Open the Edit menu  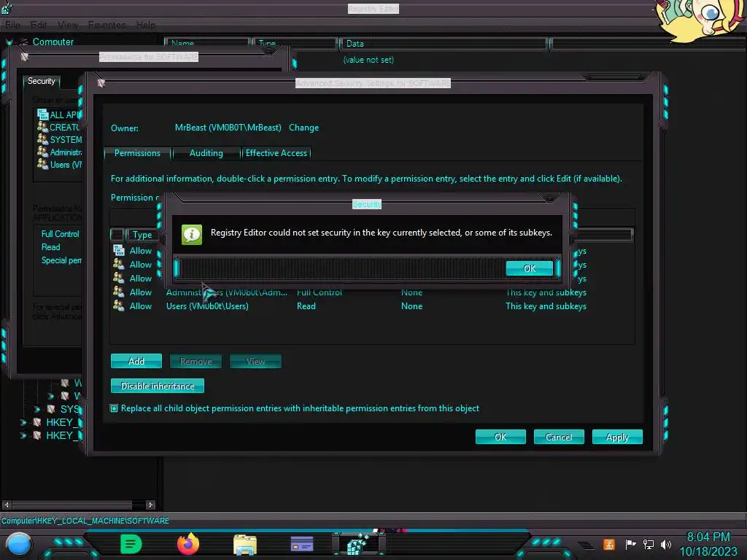coord(39,25)
